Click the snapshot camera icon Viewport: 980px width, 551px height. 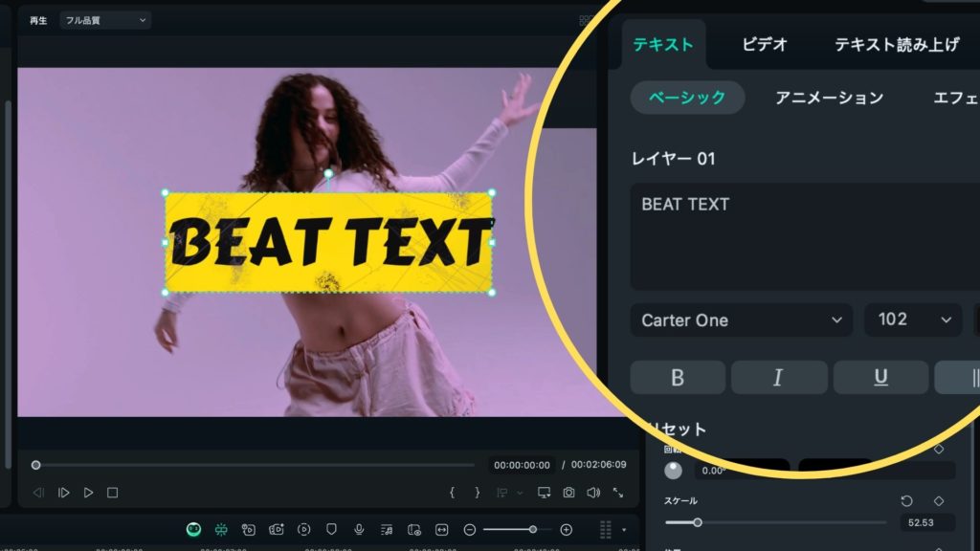(569, 493)
